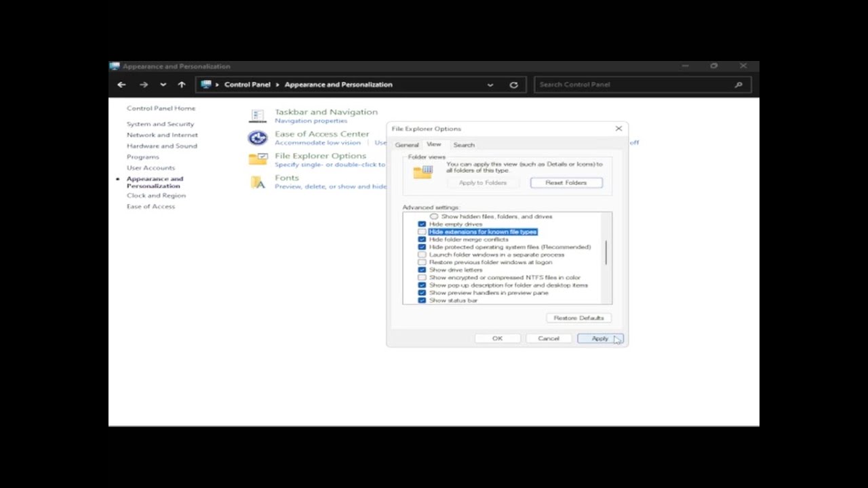Open the recent locations dropdown arrow
Viewport: 868px width, 488px height.
click(x=163, y=85)
